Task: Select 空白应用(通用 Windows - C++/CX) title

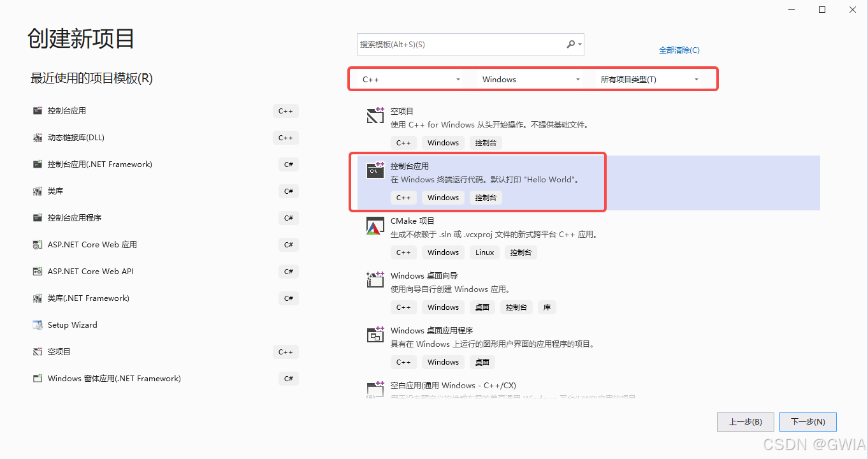Action: [x=453, y=385]
